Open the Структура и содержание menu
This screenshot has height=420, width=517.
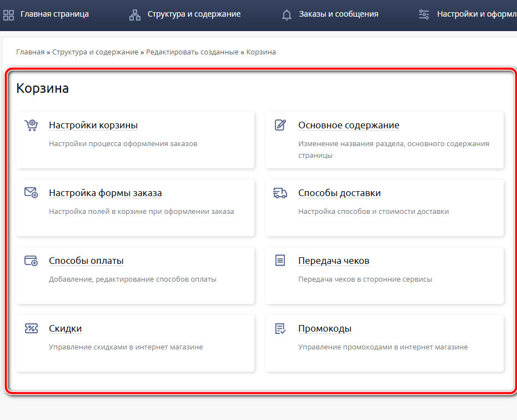(x=194, y=14)
